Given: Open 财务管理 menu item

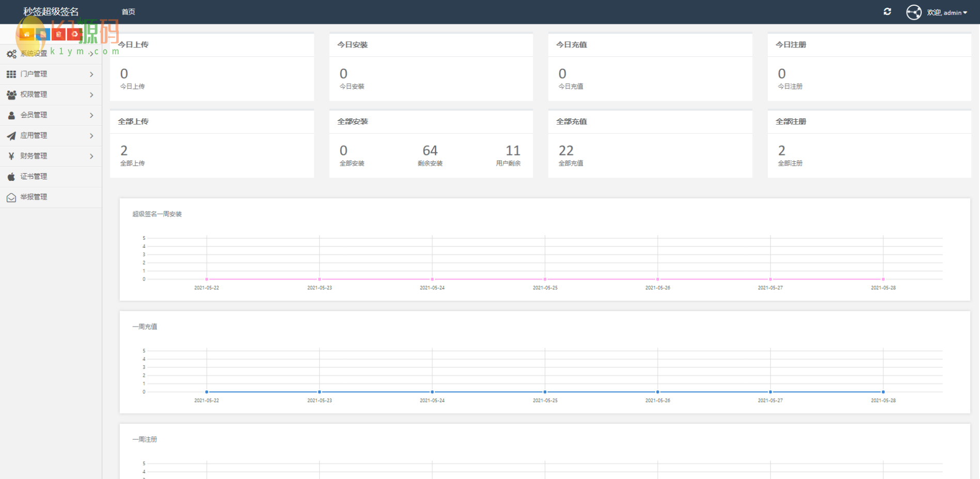Looking at the screenshot, I should click(x=51, y=156).
